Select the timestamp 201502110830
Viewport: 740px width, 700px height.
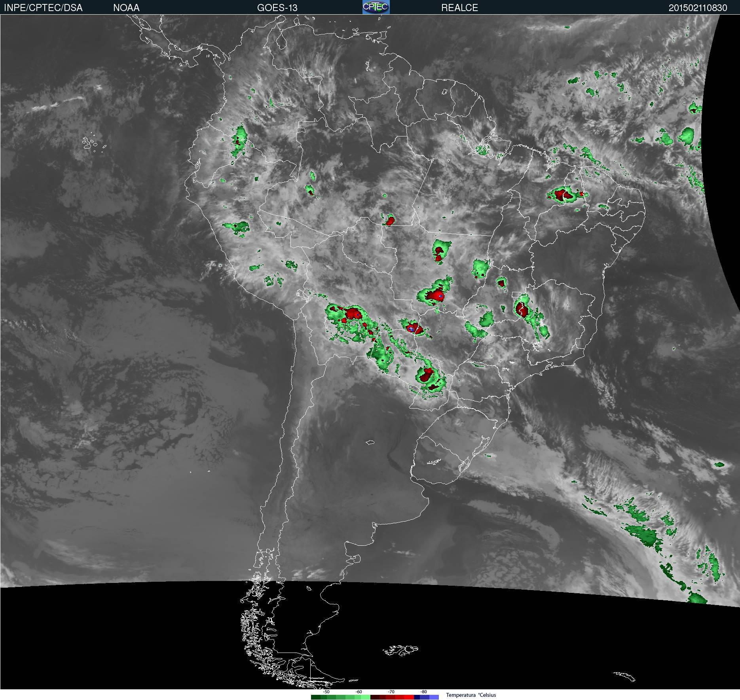click(698, 8)
